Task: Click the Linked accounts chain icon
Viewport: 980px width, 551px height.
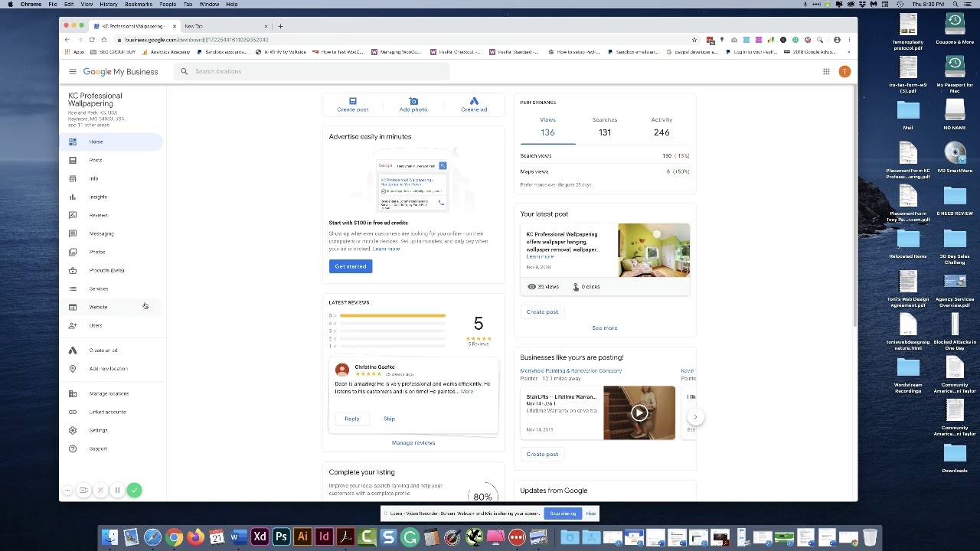Action: click(x=73, y=412)
